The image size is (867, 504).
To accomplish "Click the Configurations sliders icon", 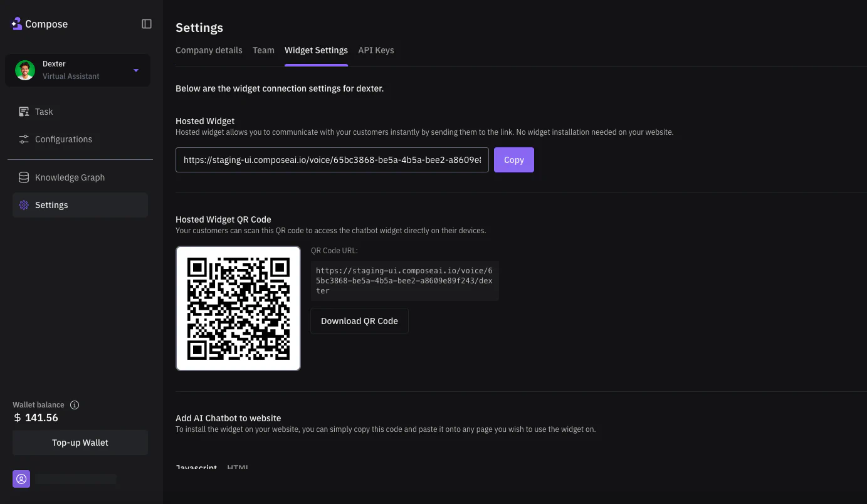I will 24,139.
